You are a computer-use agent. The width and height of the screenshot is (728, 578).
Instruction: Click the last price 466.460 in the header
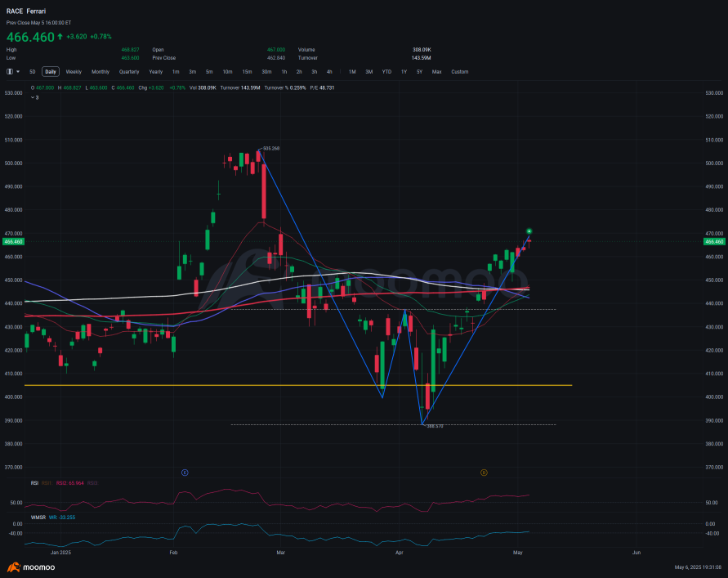31,37
